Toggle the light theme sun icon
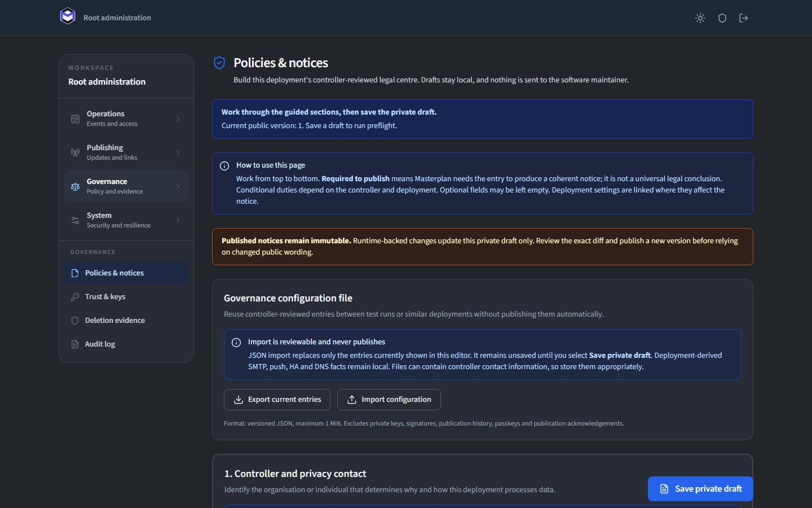Screen dimensions: 812x508 tap(700, 18)
